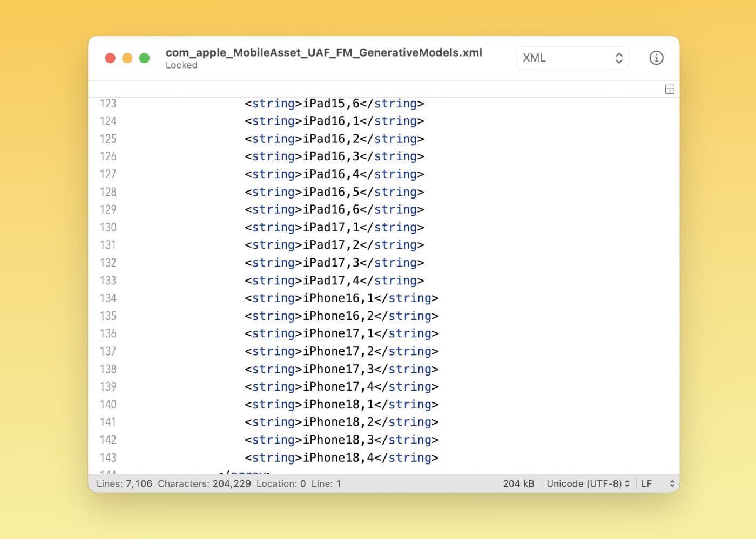This screenshot has width=756, height=539.
Task: Click the iPhone17,3 string line
Action: (342, 369)
